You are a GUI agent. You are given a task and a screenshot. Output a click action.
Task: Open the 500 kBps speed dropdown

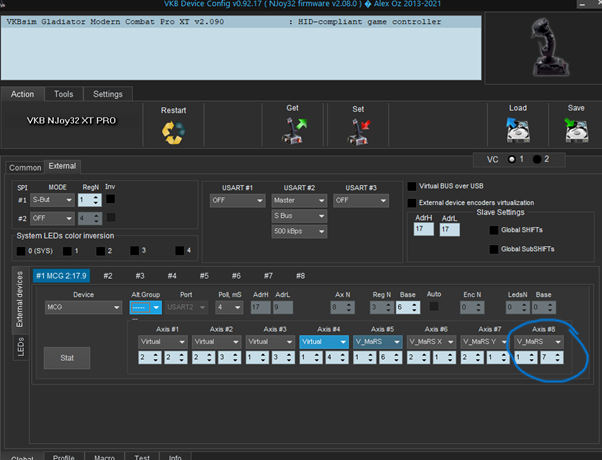pyautogui.click(x=299, y=231)
